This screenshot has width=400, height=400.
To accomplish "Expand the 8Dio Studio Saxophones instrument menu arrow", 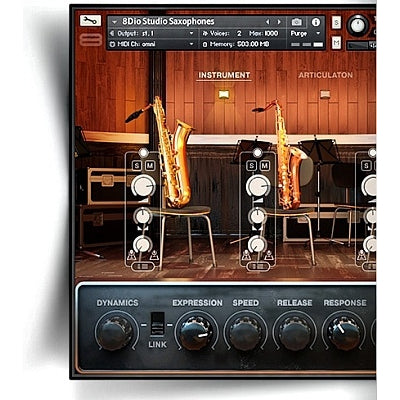I will click(x=115, y=22).
